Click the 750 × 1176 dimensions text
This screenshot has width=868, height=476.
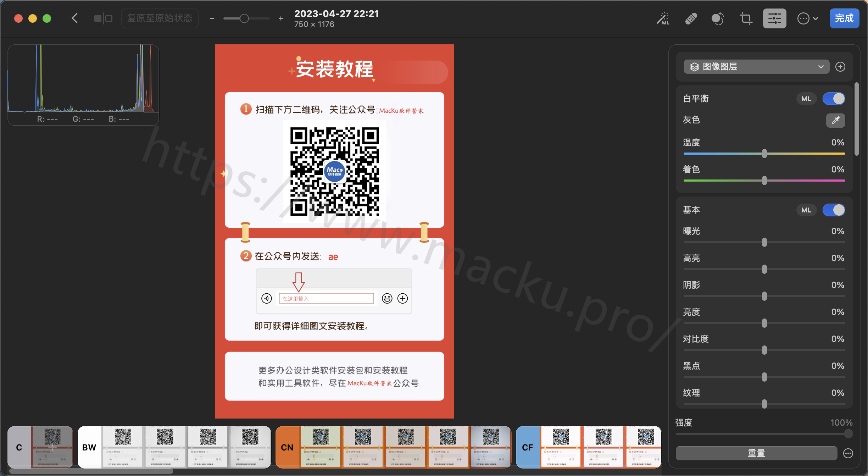pyautogui.click(x=314, y=24)
